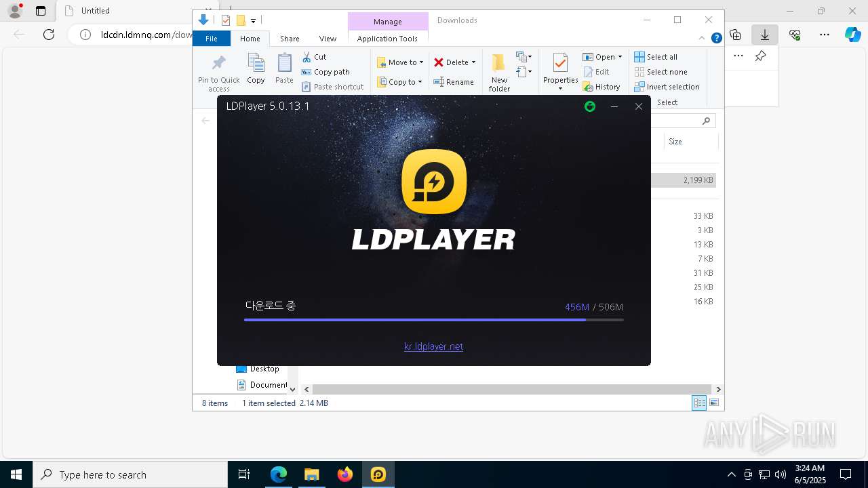Click Select all in the ribbon
Image resolution: width=868 pixels, height=488 pixels.
coord(656,57)
